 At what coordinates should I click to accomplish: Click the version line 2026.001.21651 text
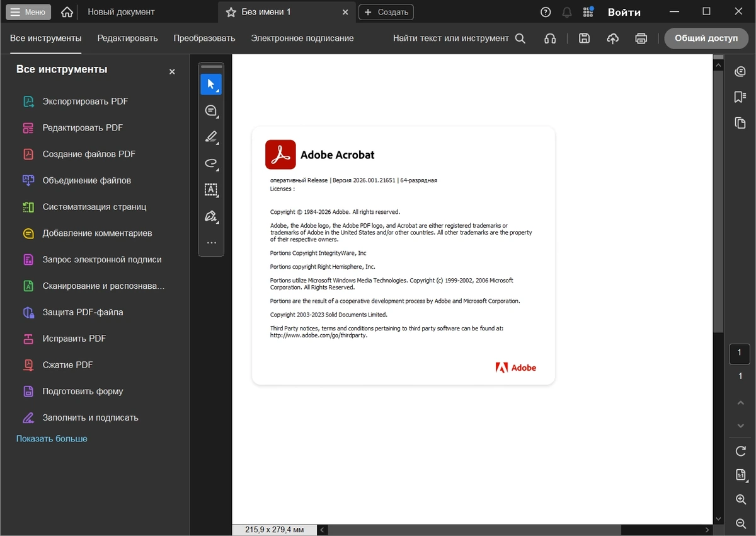(353, 180)
